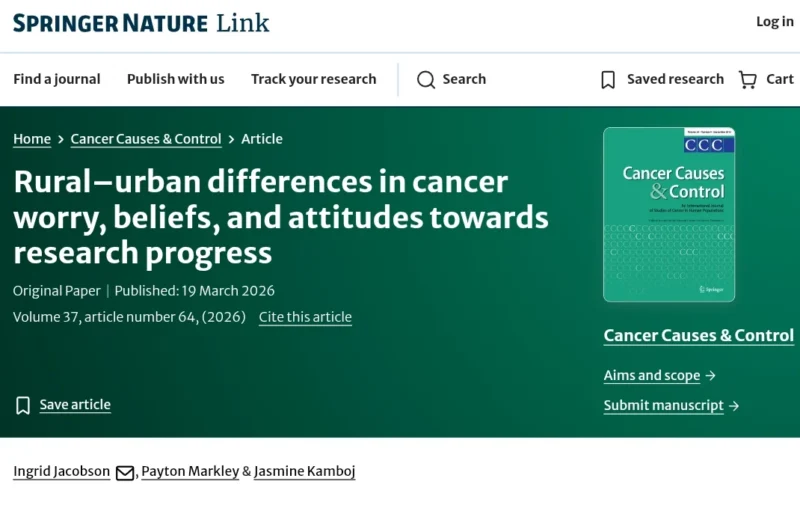Viewport: 800px width, 508px height.
Task: Open Cancer Causes & Control breadcrumb
Action: click(x=146, y=139)
